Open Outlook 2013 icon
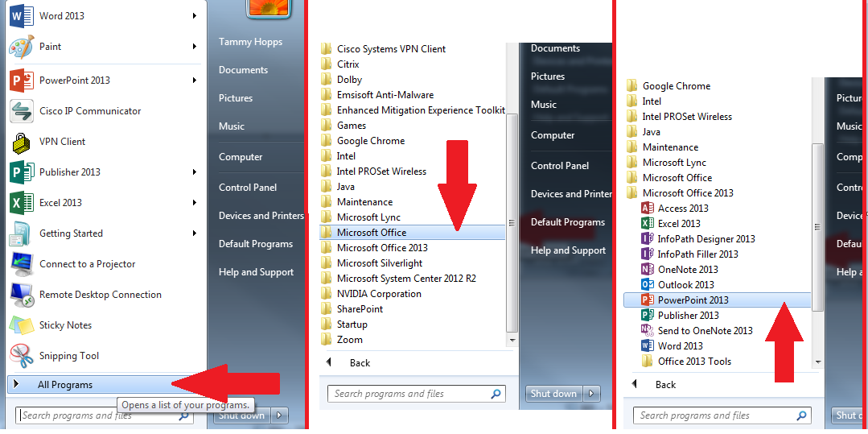Viewport: 868px width, 434px height. coord(647,285)
